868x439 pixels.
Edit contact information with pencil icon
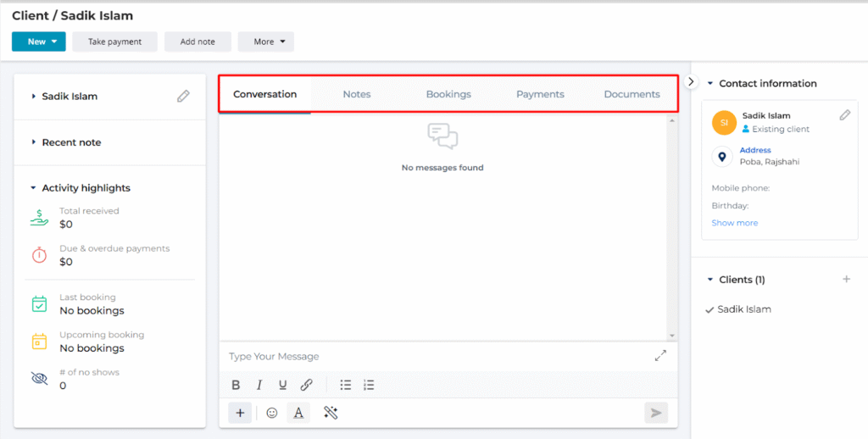845,115
